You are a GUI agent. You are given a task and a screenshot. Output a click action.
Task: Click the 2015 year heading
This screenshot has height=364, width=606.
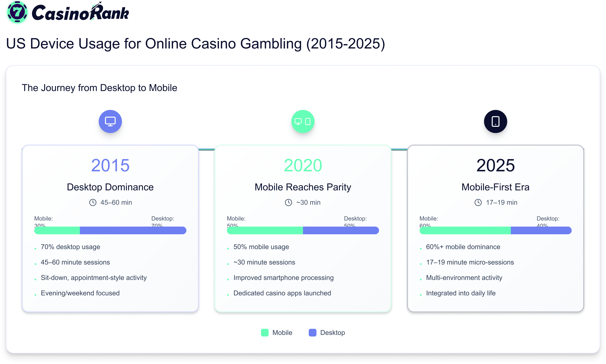[110, 165]
